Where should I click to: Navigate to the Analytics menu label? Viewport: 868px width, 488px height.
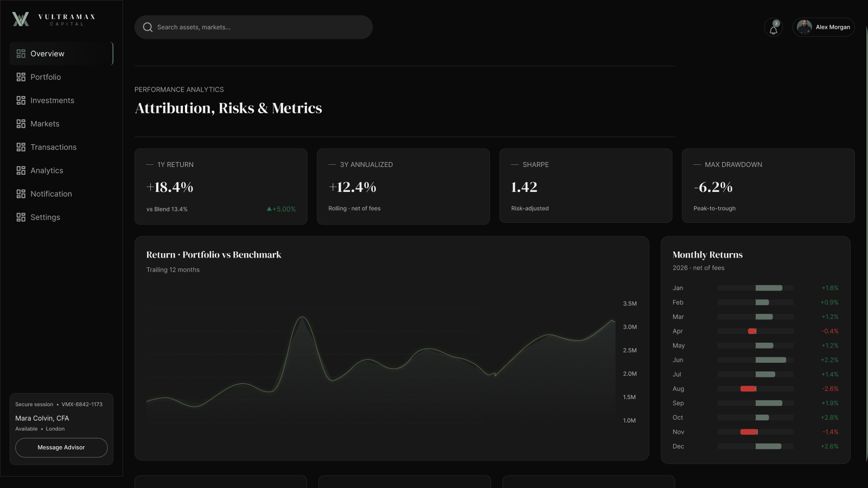point(47,170)
